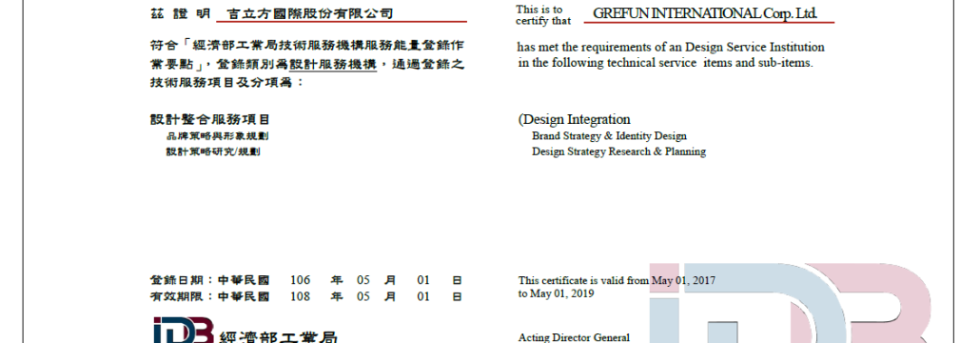Click the 設計策略研究/規劃 sub-item
980x343 pixels.
213,151
